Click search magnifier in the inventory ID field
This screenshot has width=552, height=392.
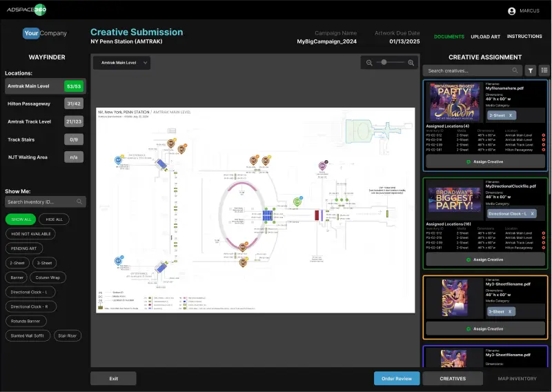point(80,202)
